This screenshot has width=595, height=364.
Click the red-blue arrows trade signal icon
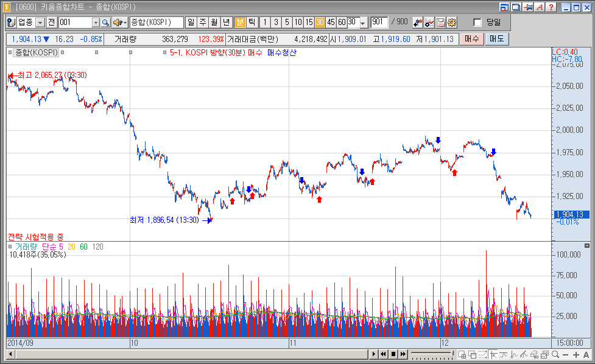(x=418, y=23)
